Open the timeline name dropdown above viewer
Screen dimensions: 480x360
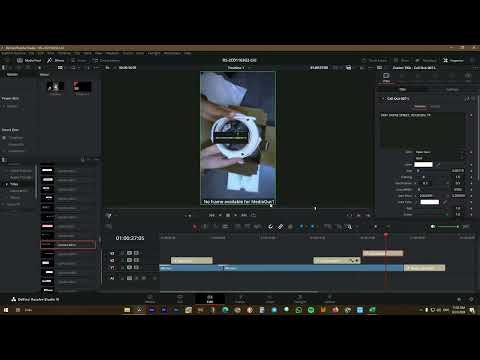(249, 68)
